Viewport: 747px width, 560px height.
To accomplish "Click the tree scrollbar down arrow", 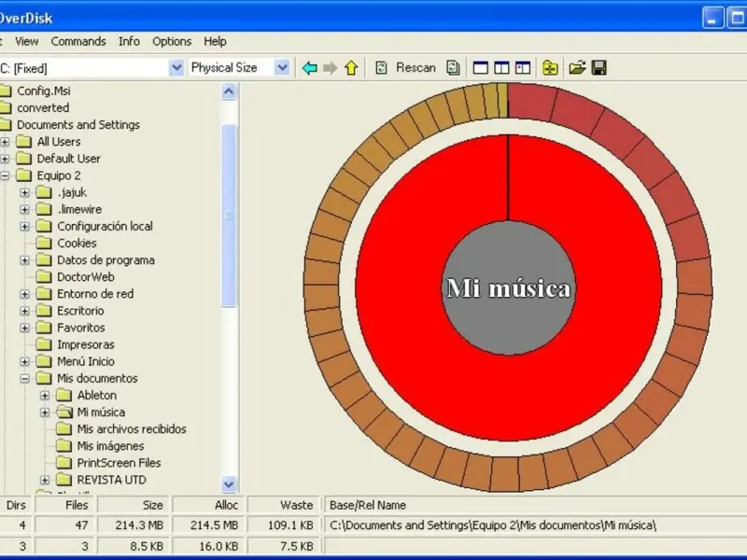I will (x=229, y=483).
